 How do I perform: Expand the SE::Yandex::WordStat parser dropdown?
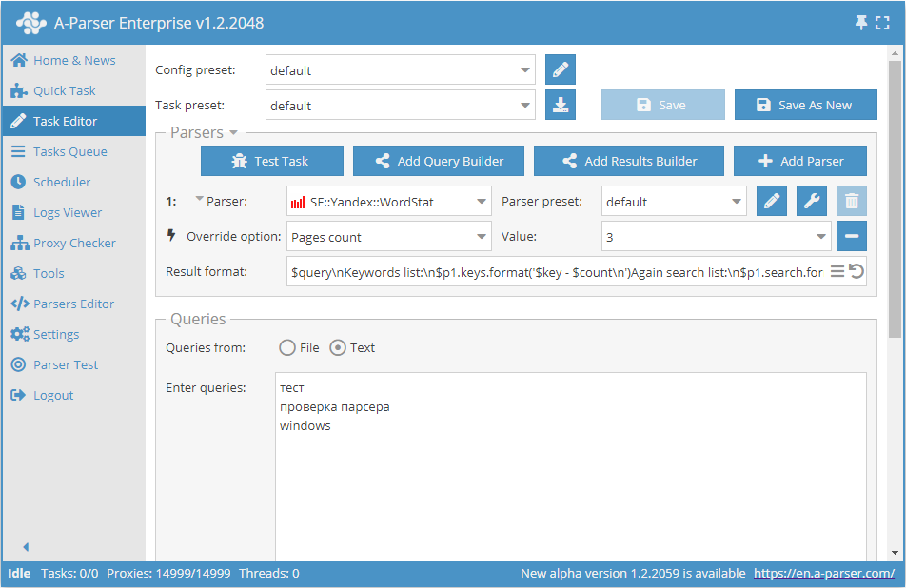coord(389,202)
